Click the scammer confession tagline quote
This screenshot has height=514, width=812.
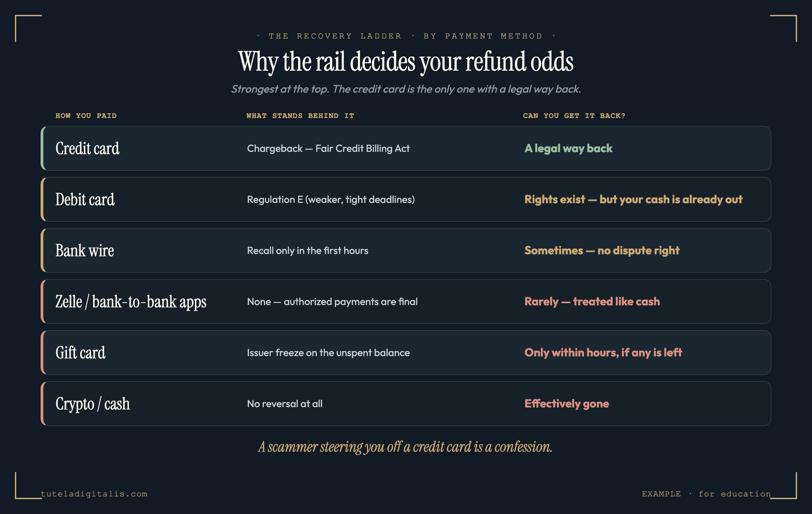(405, 447)
